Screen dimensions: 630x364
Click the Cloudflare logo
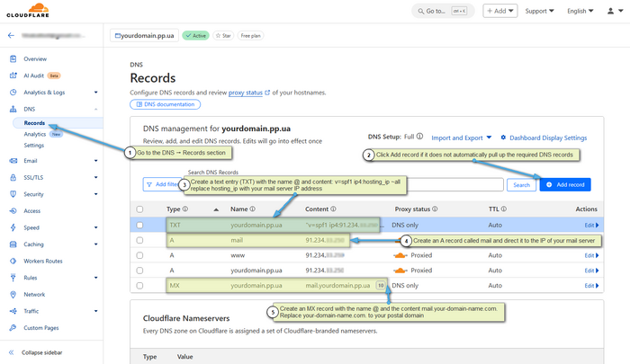click(28, 11)
